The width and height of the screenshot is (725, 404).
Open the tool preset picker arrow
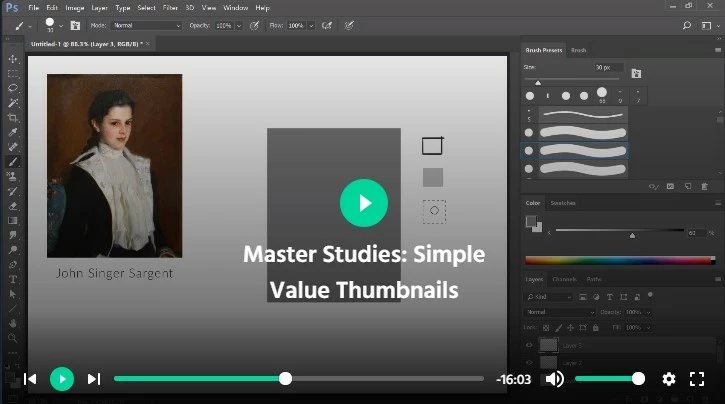point(30,26)
